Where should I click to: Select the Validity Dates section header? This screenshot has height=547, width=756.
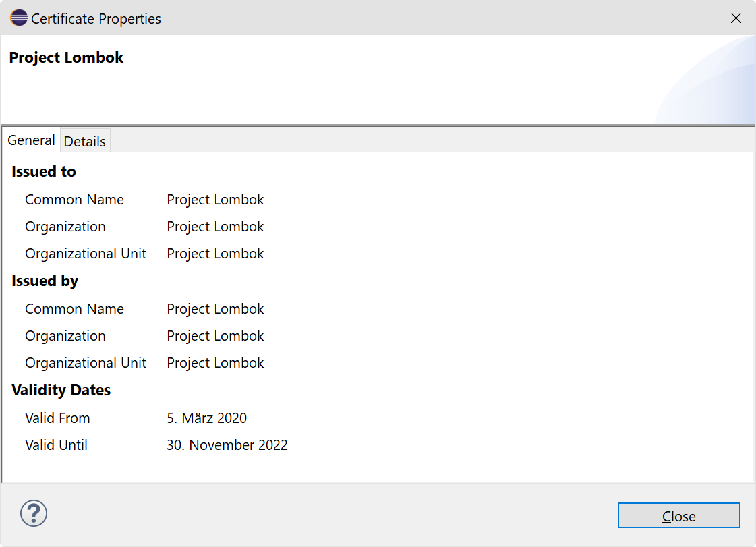coord(61,390)
